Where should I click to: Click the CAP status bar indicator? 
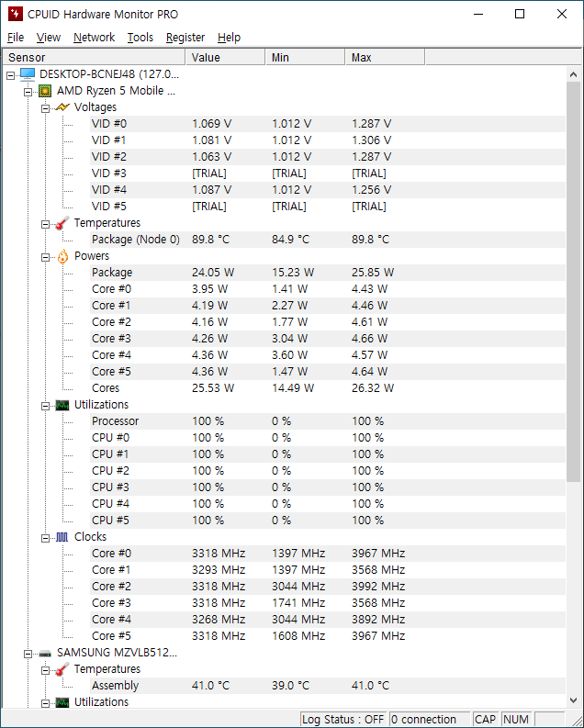(485, 719)
